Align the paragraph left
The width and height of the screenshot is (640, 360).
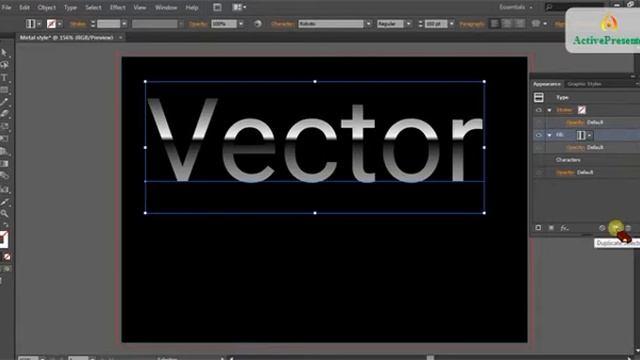[494, 24]
